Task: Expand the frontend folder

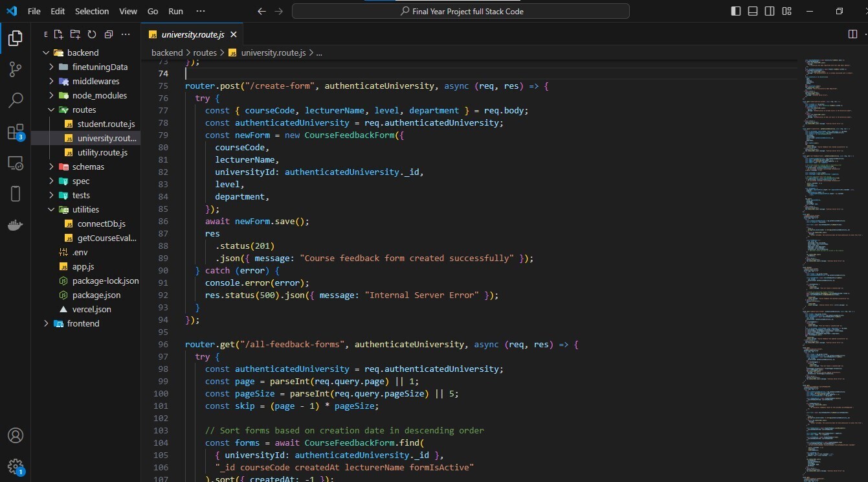Action: pos(83,323)
